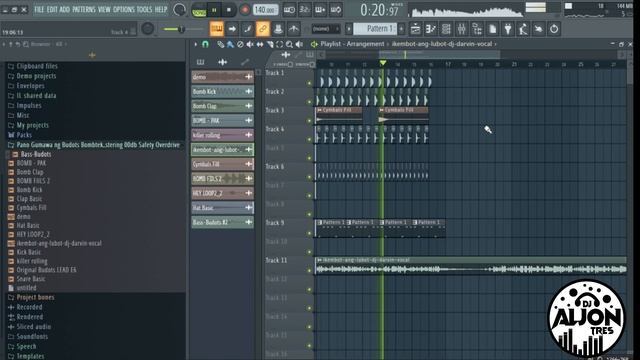Click the right-arrow icon beside the orange keyboard icon
This screenshot has height=360, width=640.
(x=232, y=29)
